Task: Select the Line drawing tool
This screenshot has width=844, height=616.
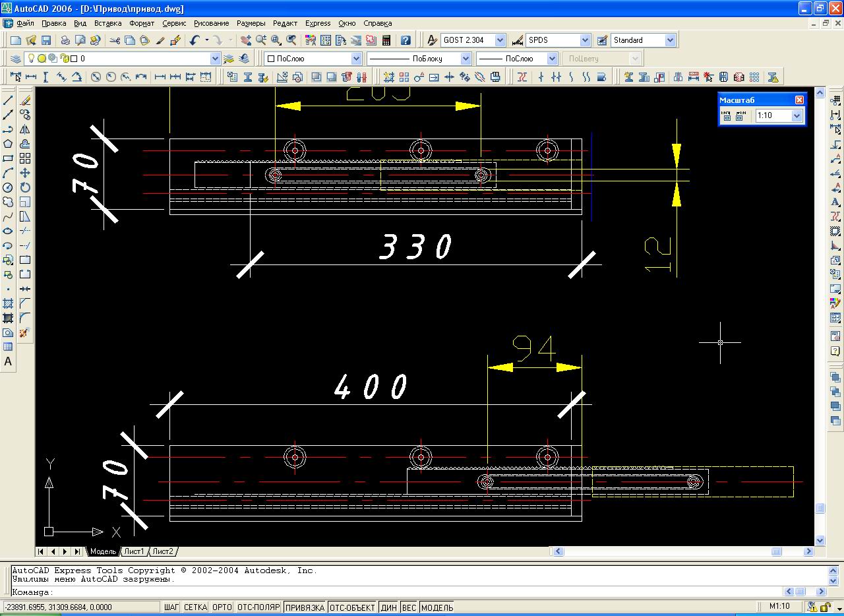Action: click(x=8, y=100)
